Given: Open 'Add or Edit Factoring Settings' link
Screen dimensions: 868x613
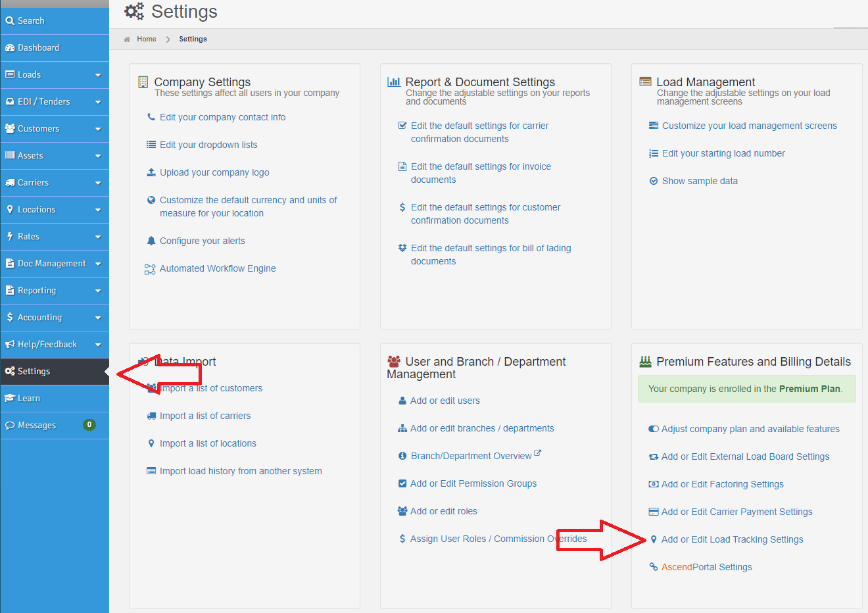Looking at the screenshot, I should point(723,484).
